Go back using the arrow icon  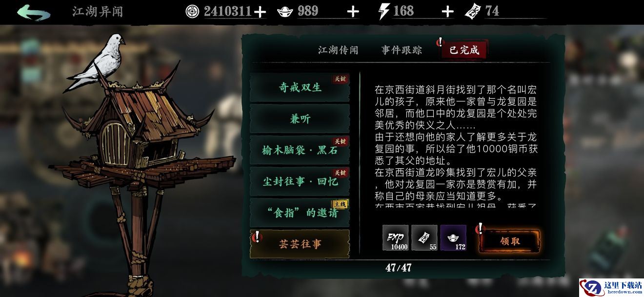[x=34, y=12]
